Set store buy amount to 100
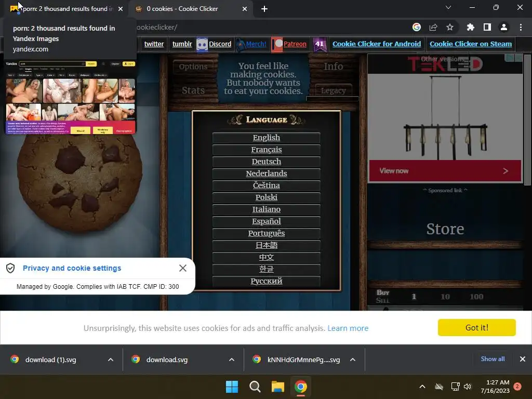 pos(476,297)
